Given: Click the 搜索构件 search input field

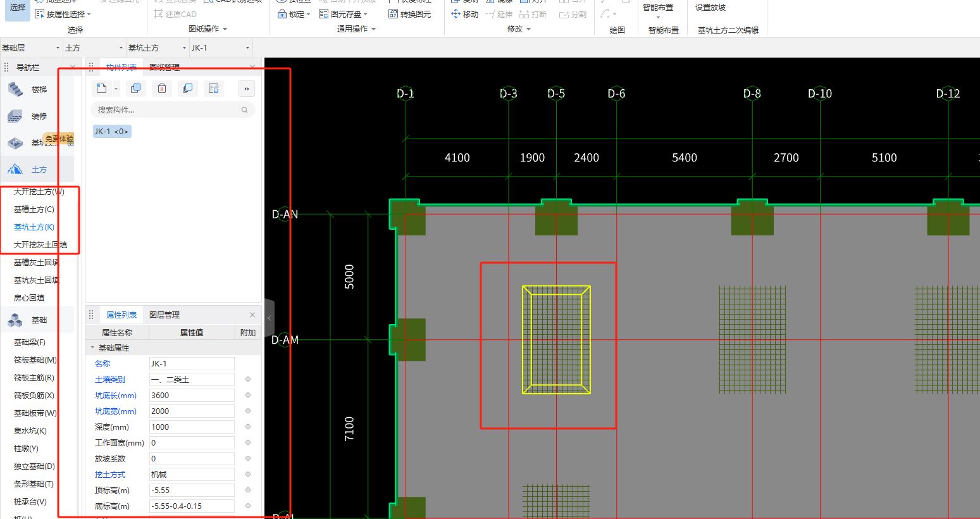Looking at the screenshot, I should click(173, 110).
